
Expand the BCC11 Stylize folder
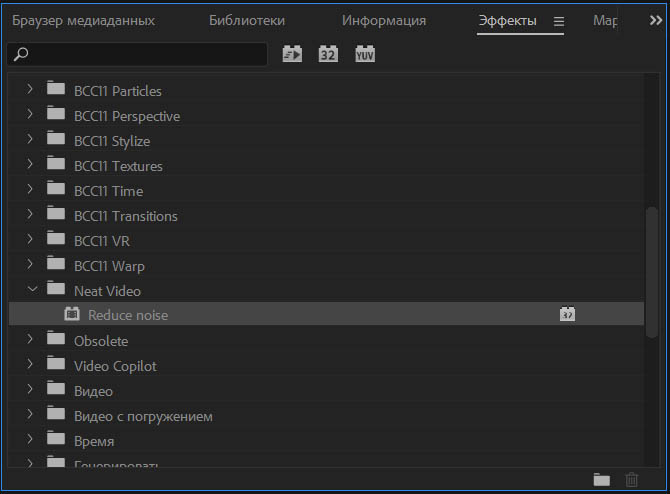pos(29,139)
